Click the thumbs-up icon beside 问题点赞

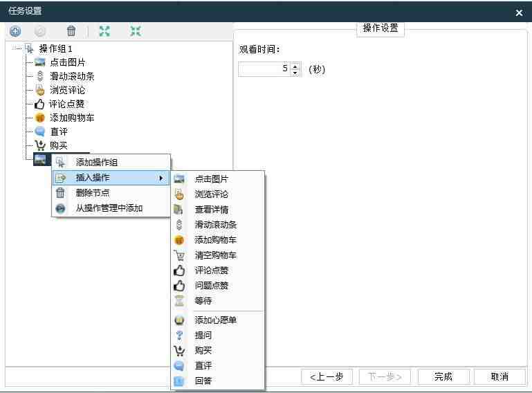pos(179,286)
